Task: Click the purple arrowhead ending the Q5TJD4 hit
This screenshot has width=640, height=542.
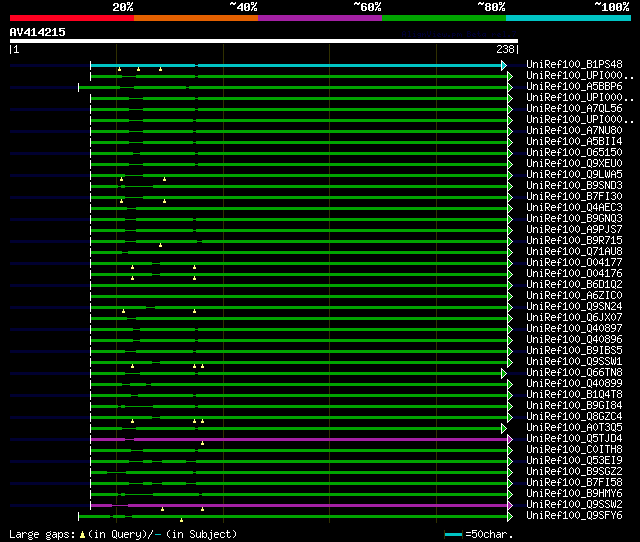Action: (510, 440)
